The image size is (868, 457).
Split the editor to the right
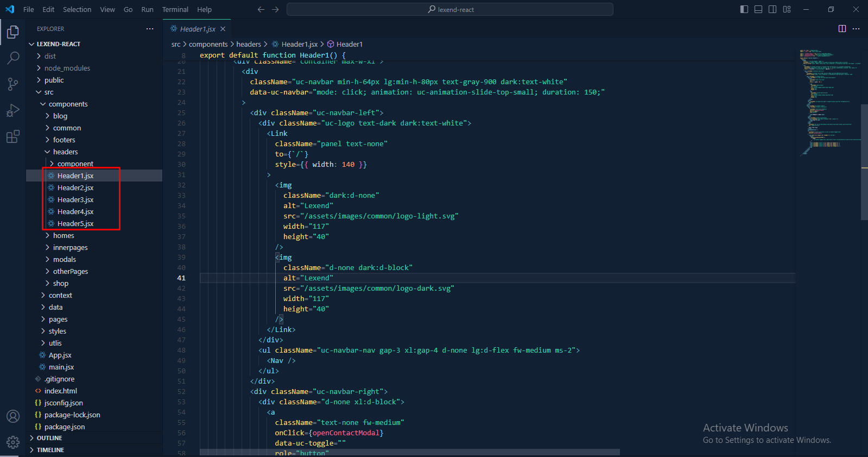coord(842,29)
